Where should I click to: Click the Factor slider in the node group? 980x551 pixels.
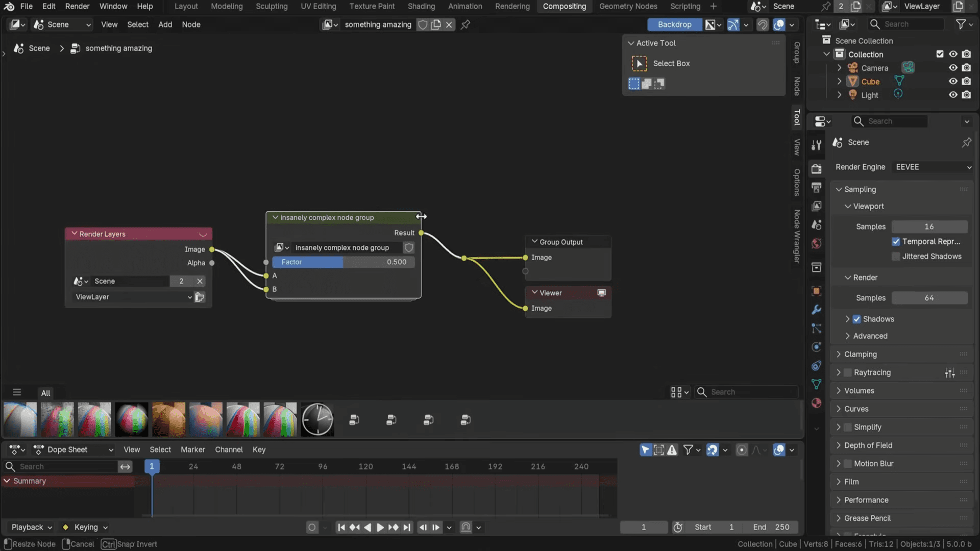[343, 262]
